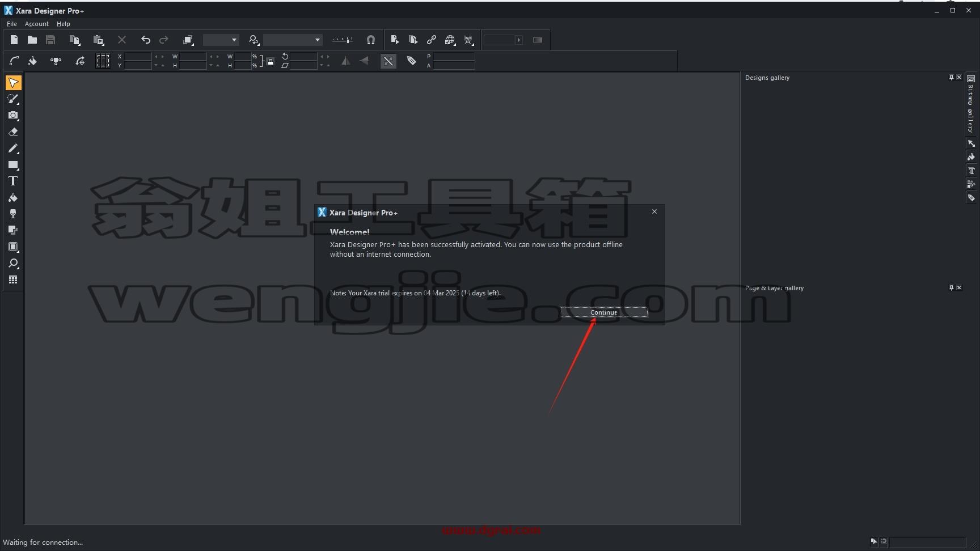Click the rotate arrow icon on the infobar
This screenshot has width=980, height=551.
coord(80,61)
